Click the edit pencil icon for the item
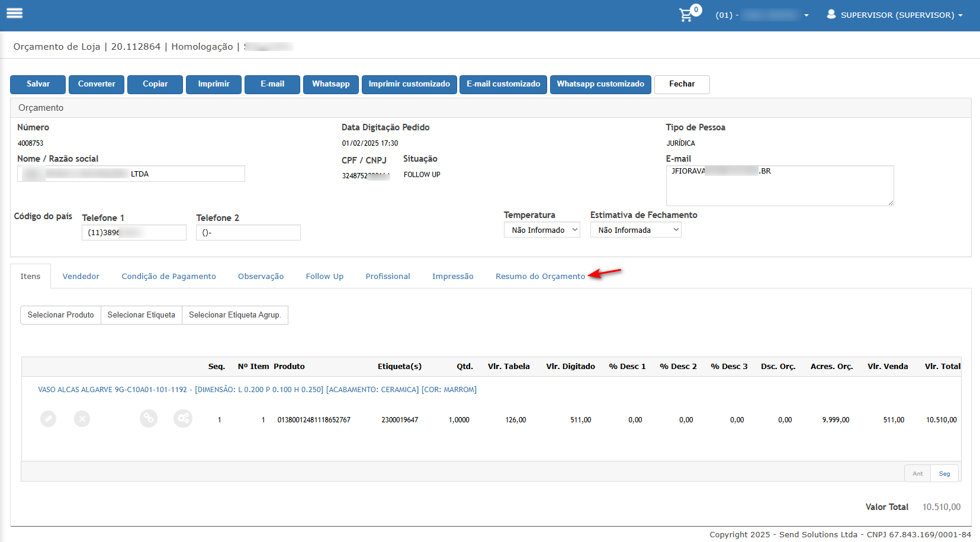 pos(49,419)
